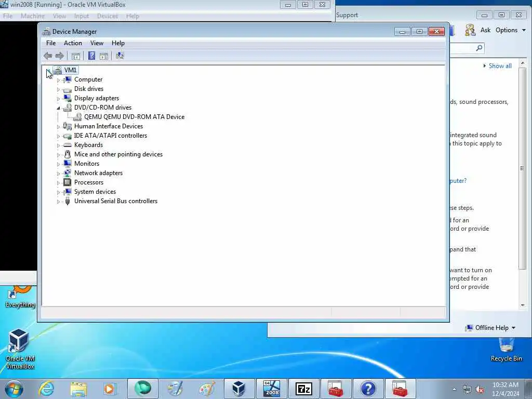Show hidden system tray icons arrow
Screen dimensions: 532x399
pos(454,390)
